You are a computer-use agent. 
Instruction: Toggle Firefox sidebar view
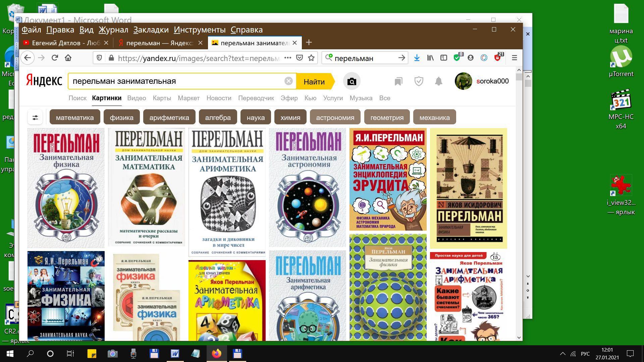[x=443, y=58]
